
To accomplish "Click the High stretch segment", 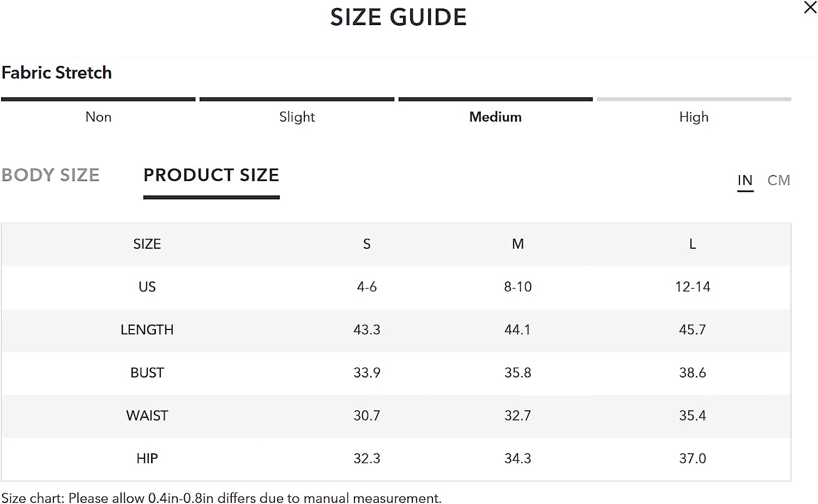I will (694, 99).
